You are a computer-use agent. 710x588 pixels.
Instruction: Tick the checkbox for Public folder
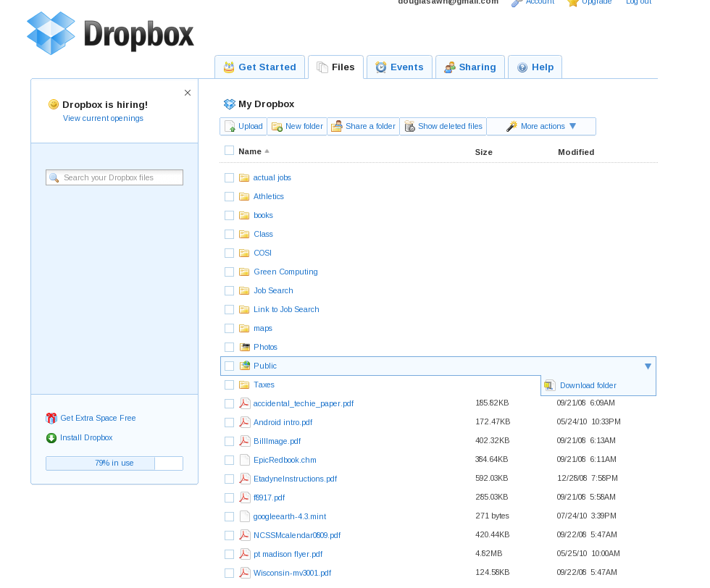229,366
